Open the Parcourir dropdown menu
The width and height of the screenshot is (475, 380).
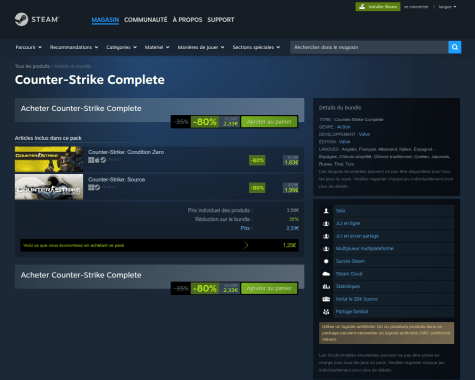(x=28, y=47)
